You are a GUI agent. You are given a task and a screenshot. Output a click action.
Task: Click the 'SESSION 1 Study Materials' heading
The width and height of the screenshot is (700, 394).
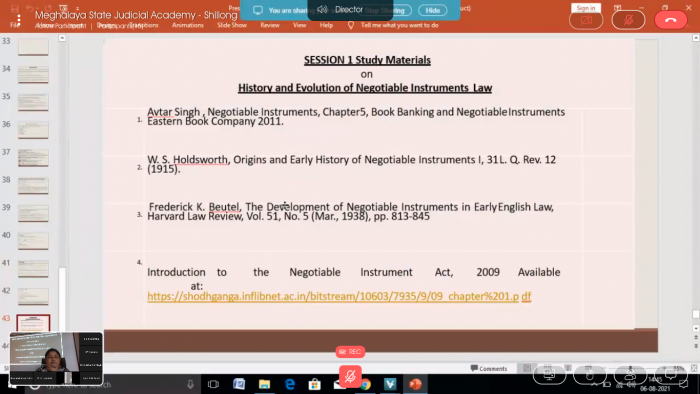[367, 60]
